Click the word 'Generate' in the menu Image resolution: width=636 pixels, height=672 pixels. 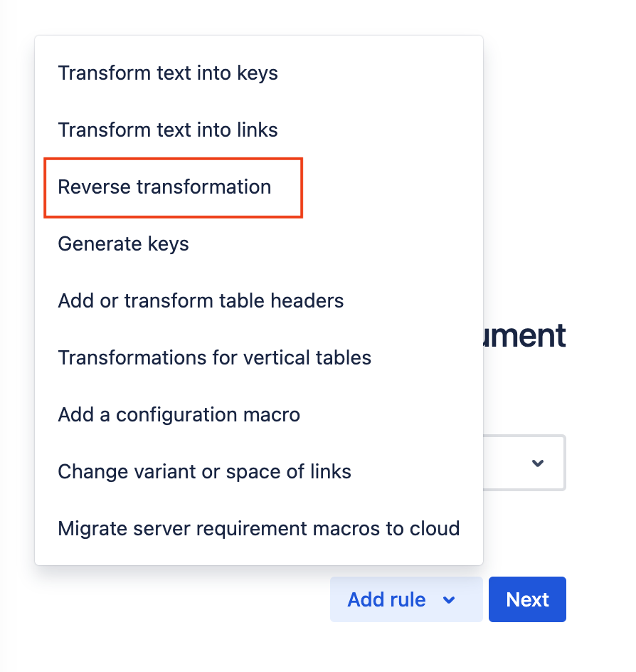(92, 244)
